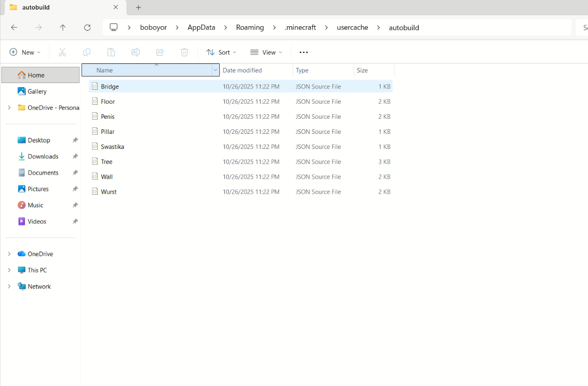Click the Cut scissors icon in toolbar
588x386 pixels.
pyautogui.click(x=62, y=52)
